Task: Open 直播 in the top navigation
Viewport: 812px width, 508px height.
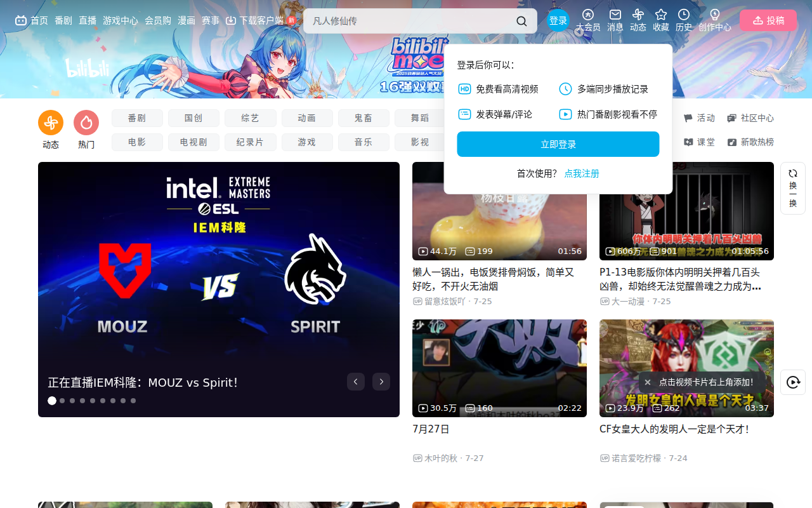Action: point(88,20)
